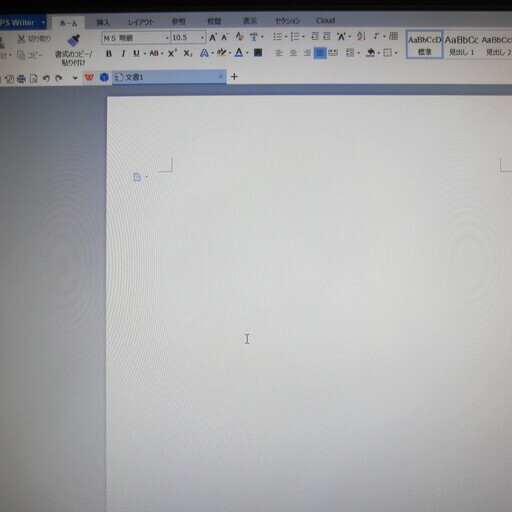Toggle Underline formatting
Viewport: 512px width, 512px height.
(136, 53)
